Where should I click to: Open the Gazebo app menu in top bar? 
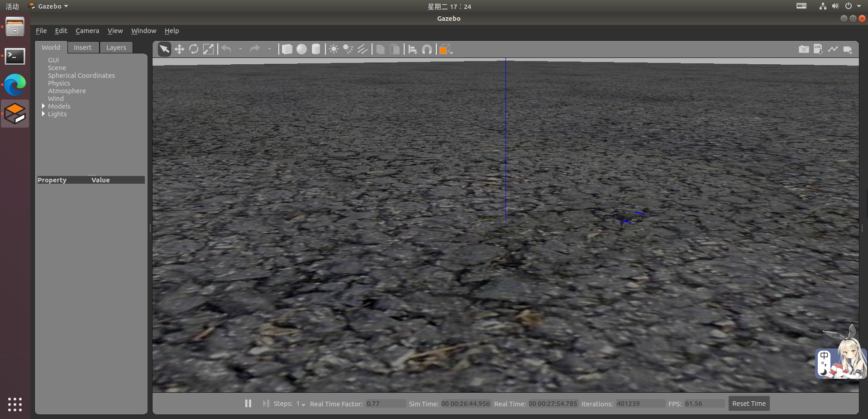pos(48,6)
